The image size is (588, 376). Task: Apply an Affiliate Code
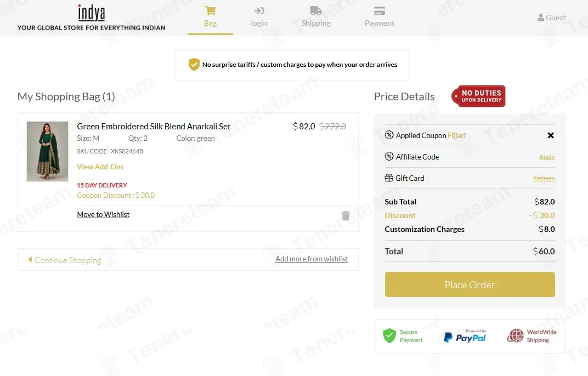point(547,157)
